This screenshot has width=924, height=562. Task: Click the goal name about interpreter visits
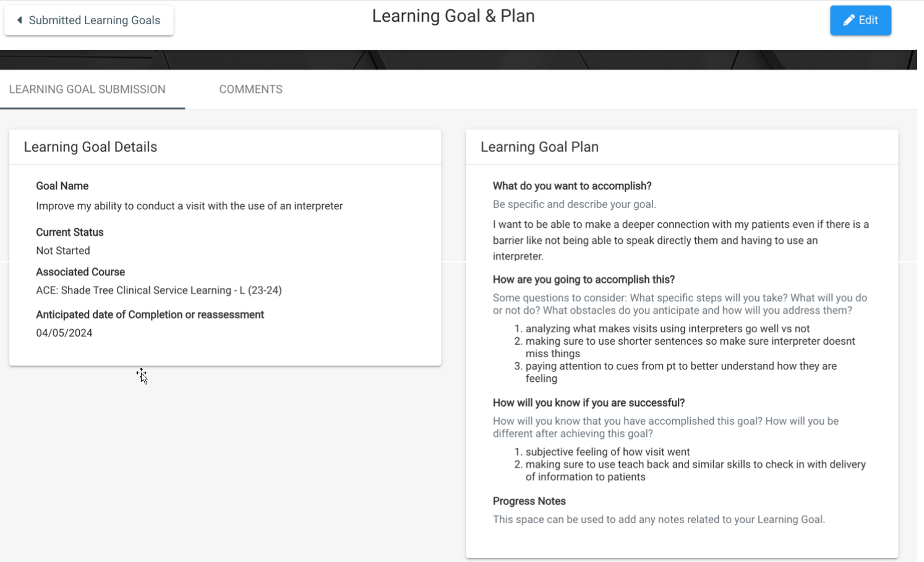click(x=189, y=206)
